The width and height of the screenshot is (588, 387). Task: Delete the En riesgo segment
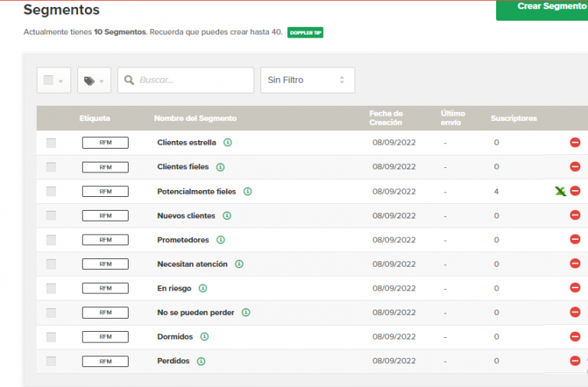click(x=574, y=288)
